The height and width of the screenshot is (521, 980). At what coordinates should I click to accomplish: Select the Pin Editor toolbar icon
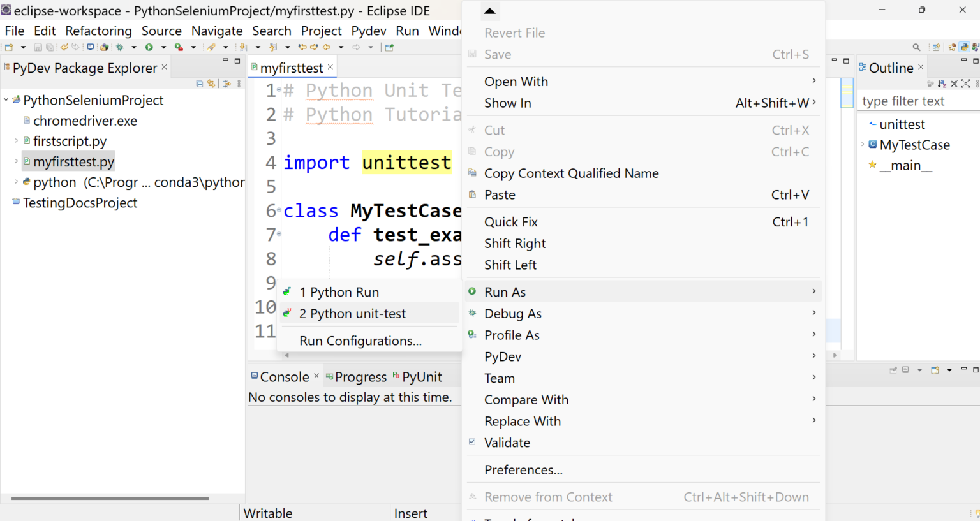click(x=389, y=47)
